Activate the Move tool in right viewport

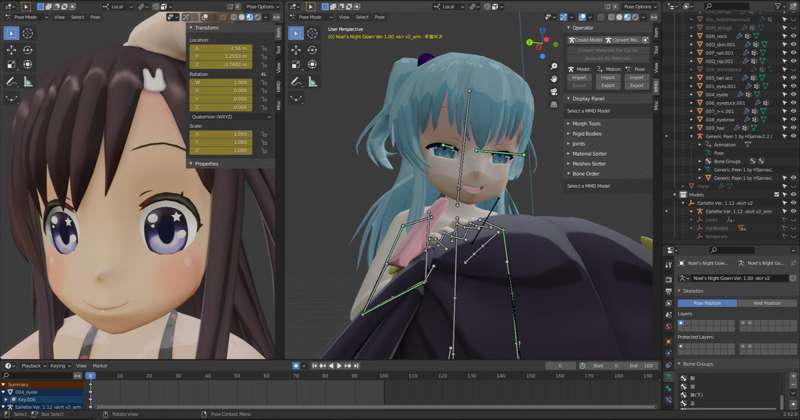point(296,50)
